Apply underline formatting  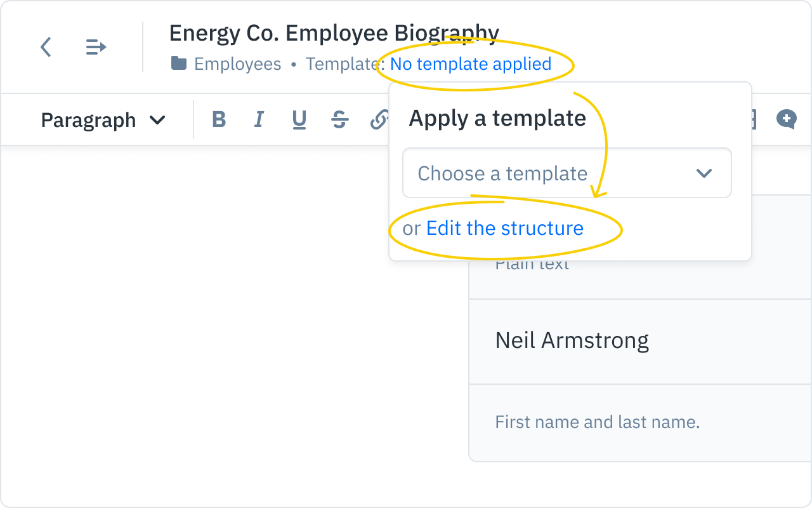tap(299, 119)
